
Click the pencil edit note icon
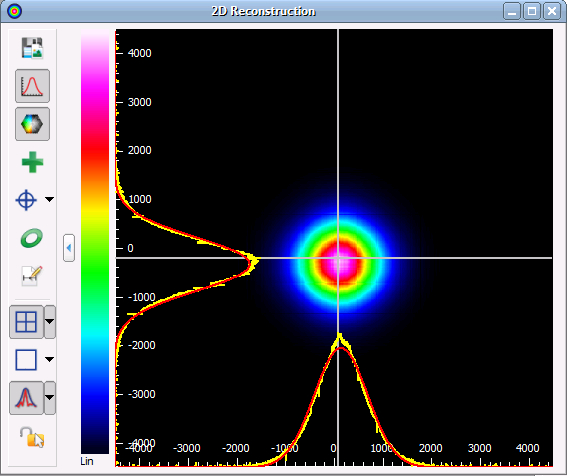32,276
